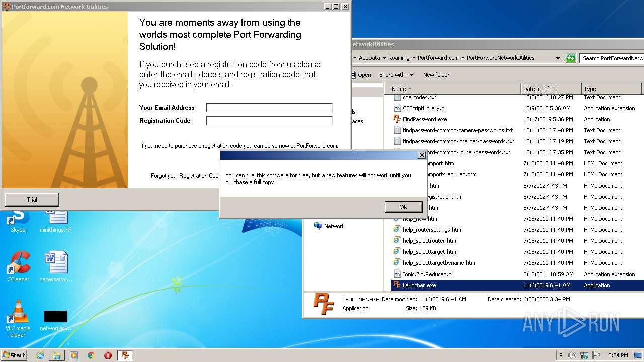The width and height of the screenshot is (644, 362).
Task: Select minithings.rtf desktop file
Action: [x=56, y=222]
